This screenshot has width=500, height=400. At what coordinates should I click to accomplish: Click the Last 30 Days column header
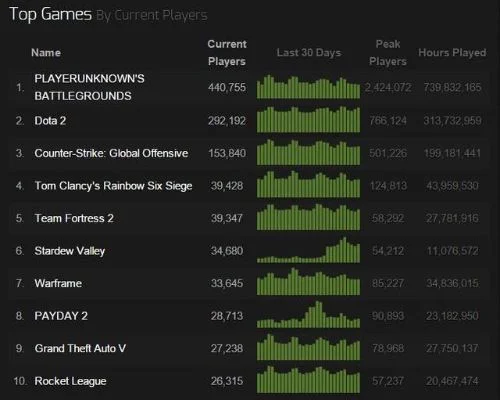[x=309, y=53]
